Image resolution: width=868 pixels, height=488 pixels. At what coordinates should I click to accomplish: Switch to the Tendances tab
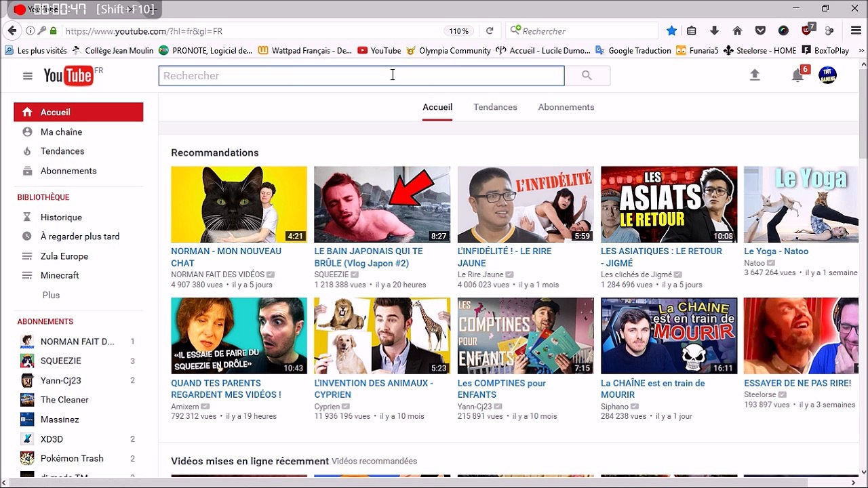click(x=495, y=107)
